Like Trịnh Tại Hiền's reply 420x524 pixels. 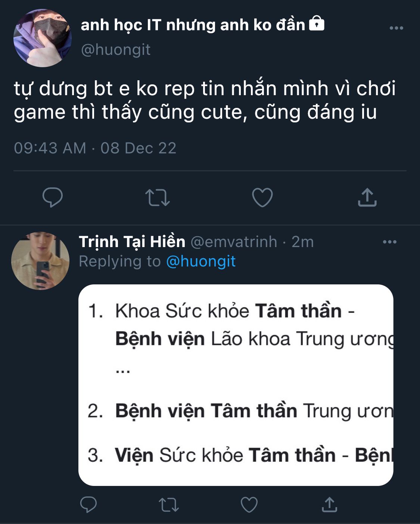(249, 505)
